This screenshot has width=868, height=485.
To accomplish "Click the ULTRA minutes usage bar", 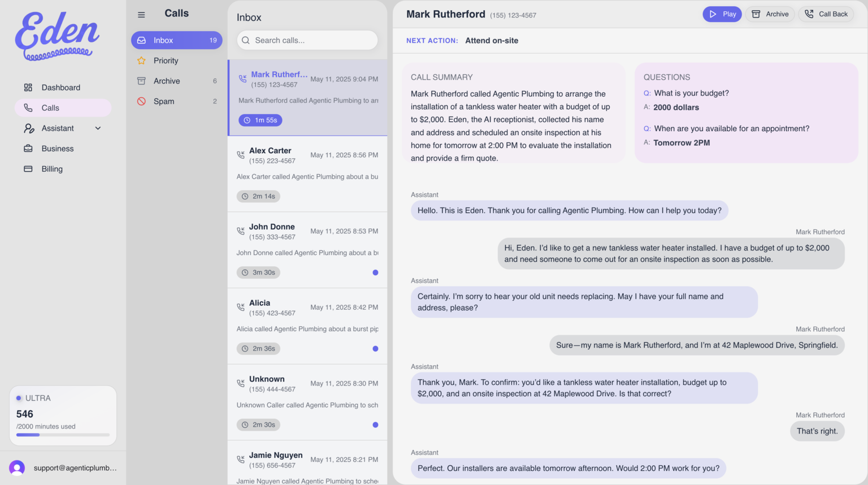I will pos(63,435).
